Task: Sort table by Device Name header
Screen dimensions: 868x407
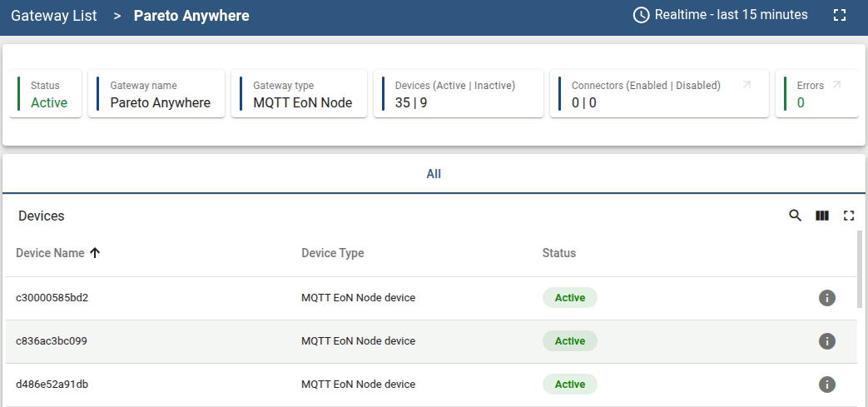Action: click(x=50, y=253)
